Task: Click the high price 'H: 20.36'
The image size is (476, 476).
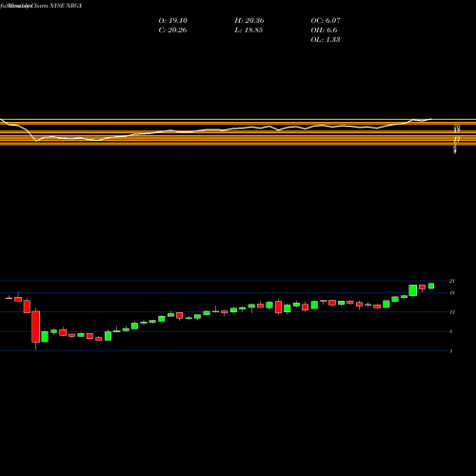Action: coord(249,21)
